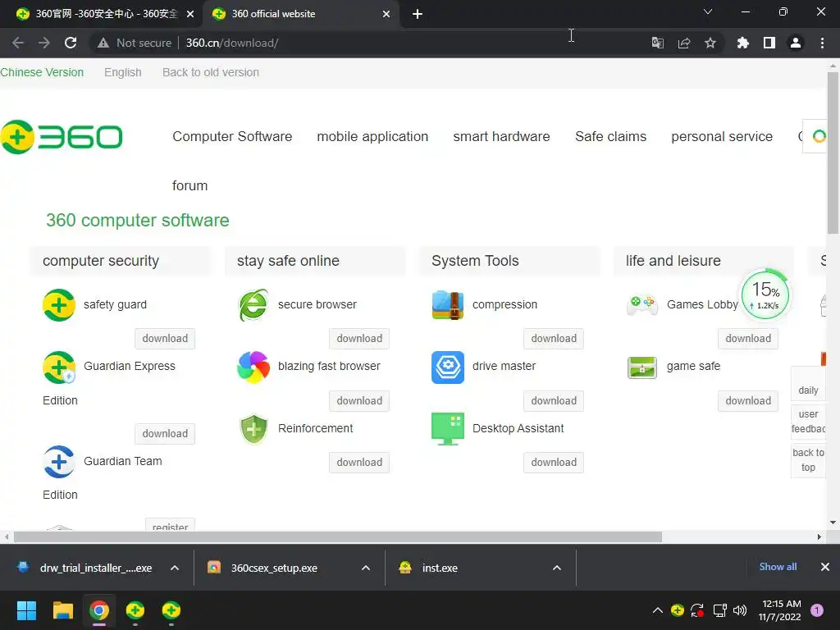
Task: Click the back to top button
Action: click(808, 460)
